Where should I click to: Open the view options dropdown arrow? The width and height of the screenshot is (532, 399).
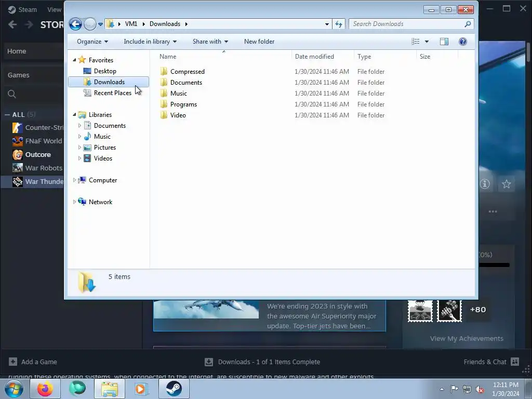tap(427, 42)
